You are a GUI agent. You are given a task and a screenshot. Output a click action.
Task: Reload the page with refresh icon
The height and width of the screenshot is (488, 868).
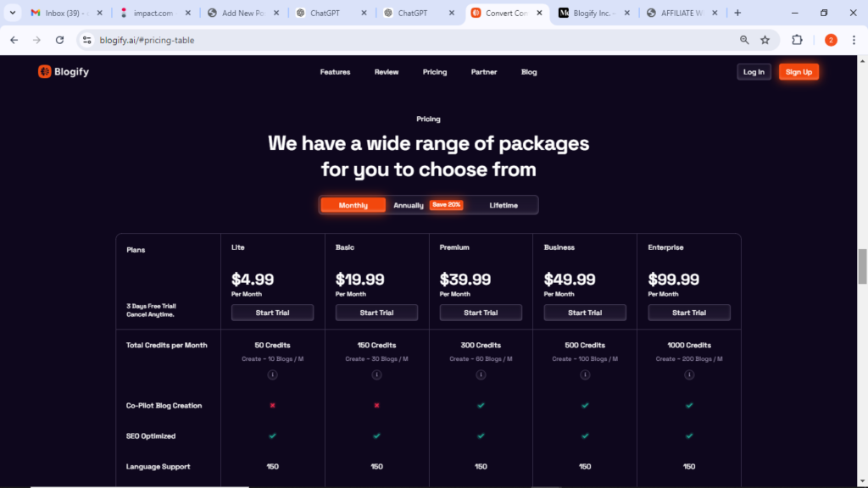(60, 40)
